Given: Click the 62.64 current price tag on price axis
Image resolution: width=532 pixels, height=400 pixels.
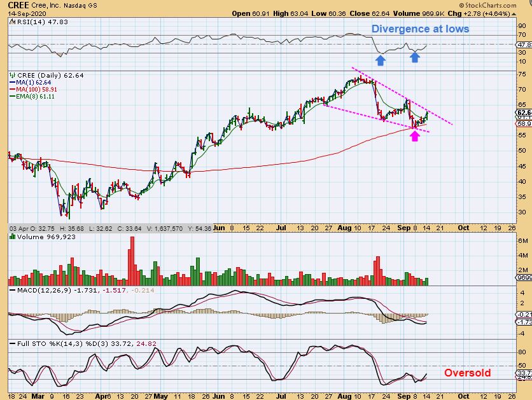Looking at the screenshot, I should tap(524, 113).
